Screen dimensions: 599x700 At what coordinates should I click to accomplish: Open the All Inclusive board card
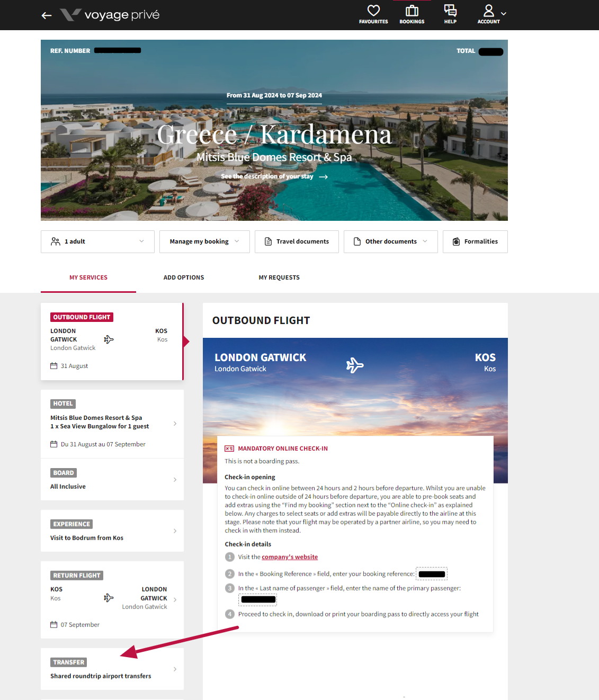coord(112,480)
